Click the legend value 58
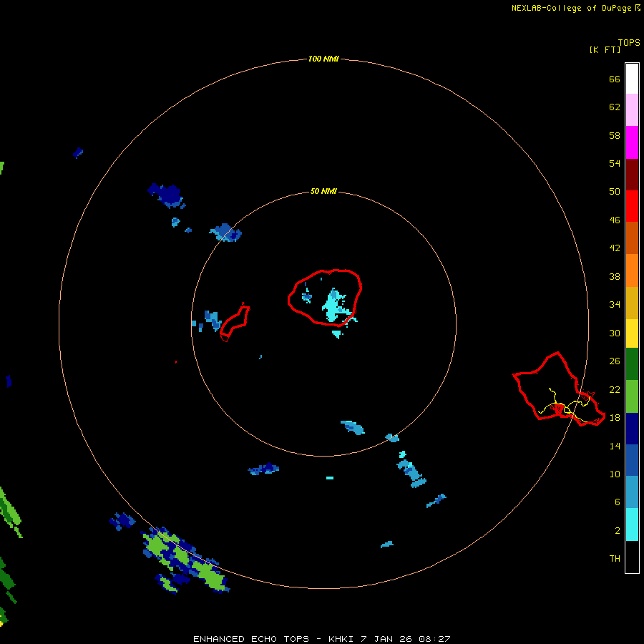 (x=615, y=135)
